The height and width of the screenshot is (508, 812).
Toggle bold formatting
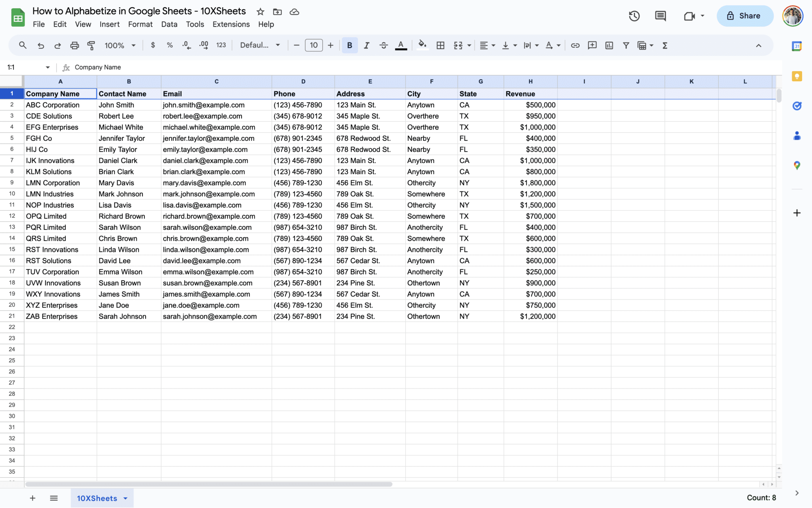tap(349, 45)
